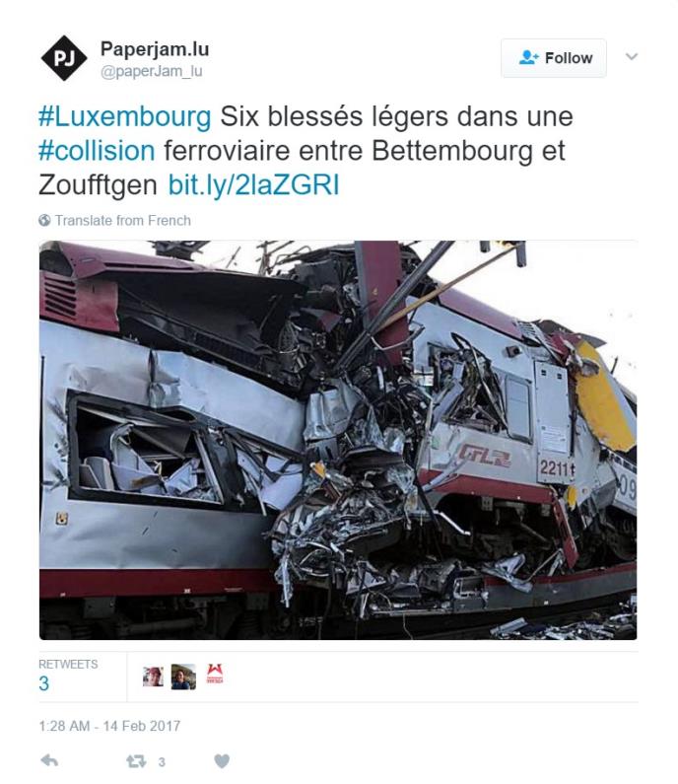View the retweets count of 3
This screenshot has height=784, width=678.
pos(44,683)
